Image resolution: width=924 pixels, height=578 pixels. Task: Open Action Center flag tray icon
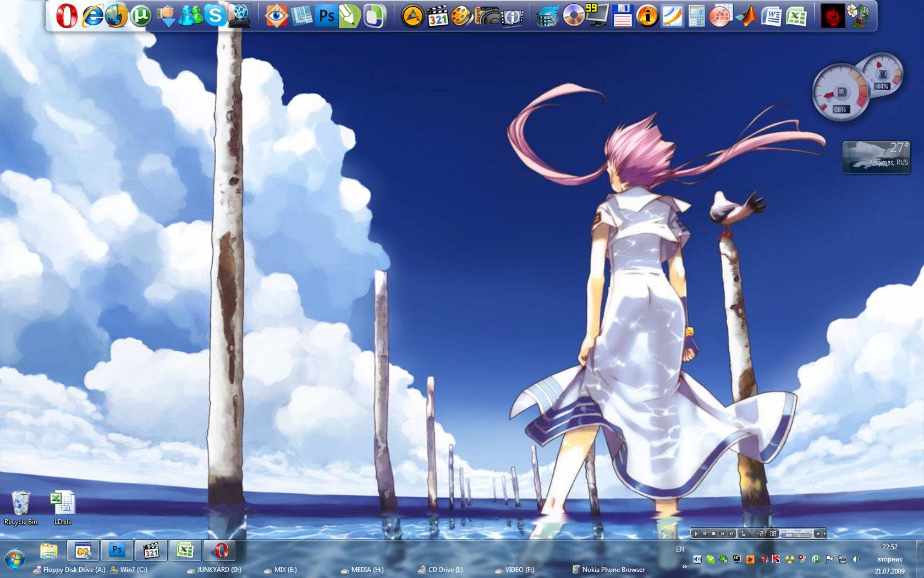(x=829, y=559)
